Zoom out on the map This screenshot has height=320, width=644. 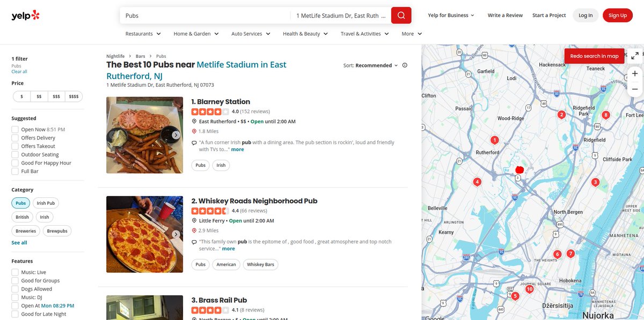635,89
